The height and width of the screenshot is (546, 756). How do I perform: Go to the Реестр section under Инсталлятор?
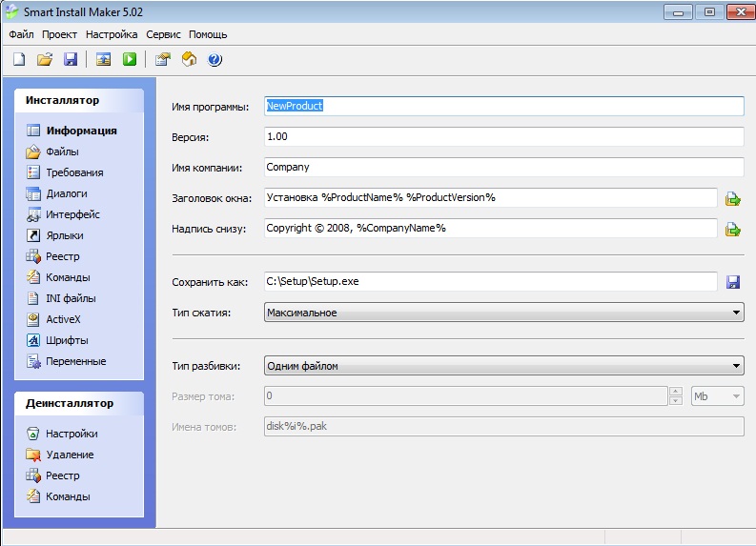click(62, 256)
